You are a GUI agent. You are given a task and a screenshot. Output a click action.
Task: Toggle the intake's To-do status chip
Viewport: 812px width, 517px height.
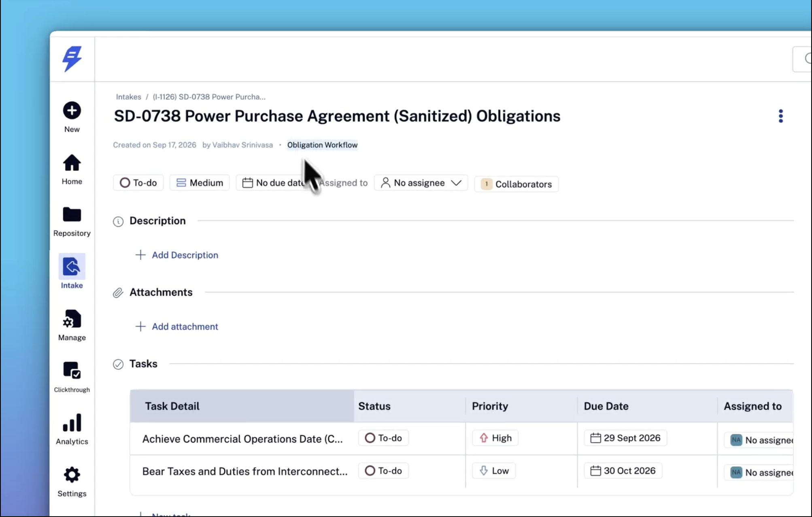click(138, 183)
